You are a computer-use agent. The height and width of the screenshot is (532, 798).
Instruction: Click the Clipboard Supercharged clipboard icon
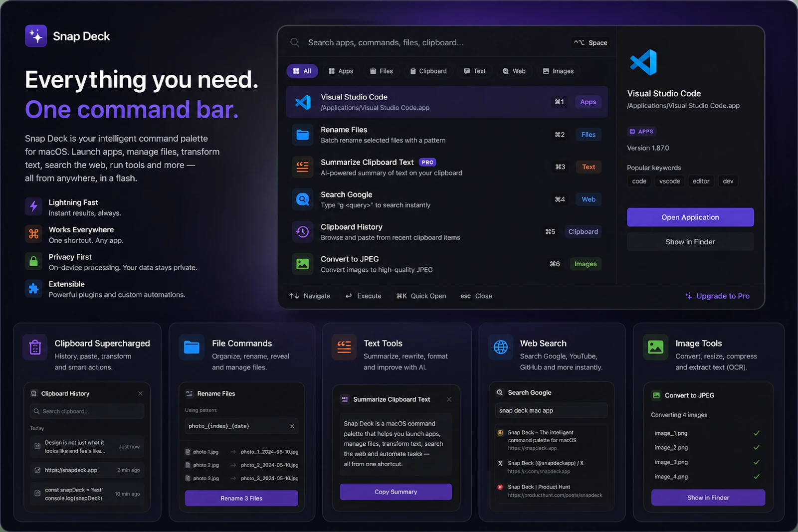point(35,347)
